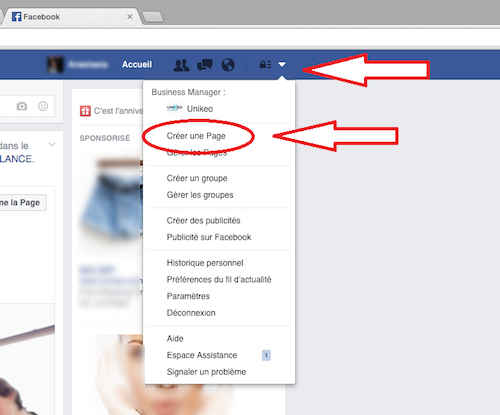Choose Créer un groupe menu item
The height and width of the screenshot is (415, 500).
coord(197,178)
